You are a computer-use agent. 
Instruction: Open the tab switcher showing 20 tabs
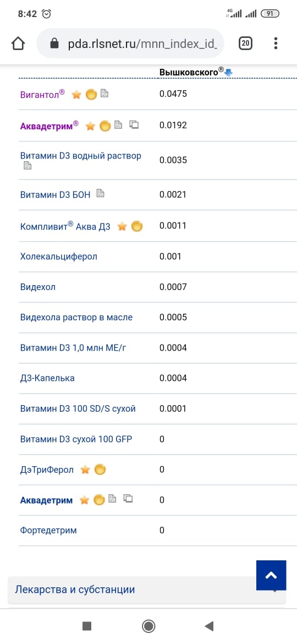pyautogui.click(x=245, y=43)
